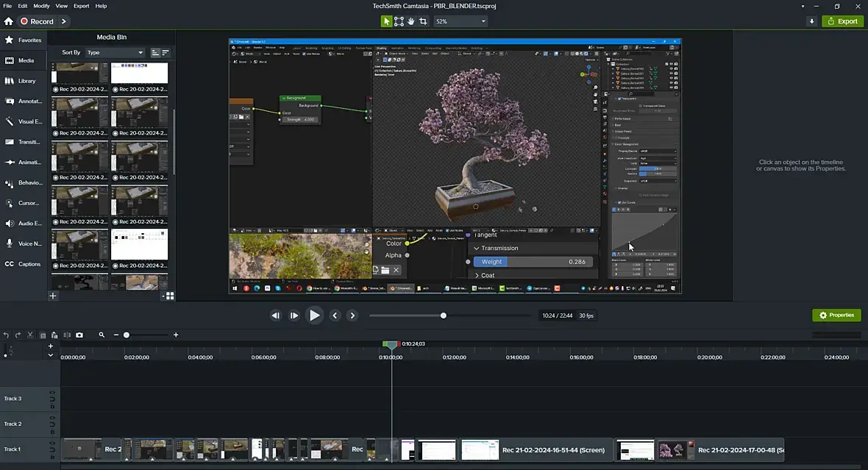The height and width of the screenshot is (470, 868).
Task: Click the green Export button
Action: click(x=842, y=21)
